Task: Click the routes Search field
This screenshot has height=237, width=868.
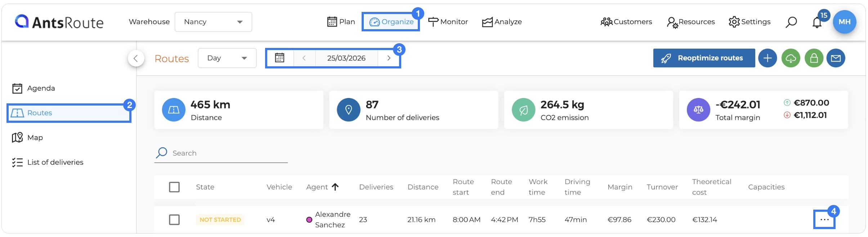Action: point(221,153)
